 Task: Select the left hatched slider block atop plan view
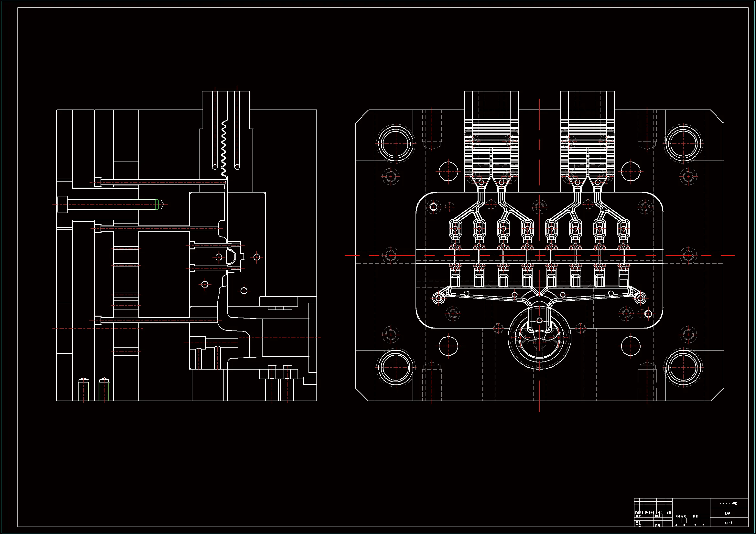(491, 148)
